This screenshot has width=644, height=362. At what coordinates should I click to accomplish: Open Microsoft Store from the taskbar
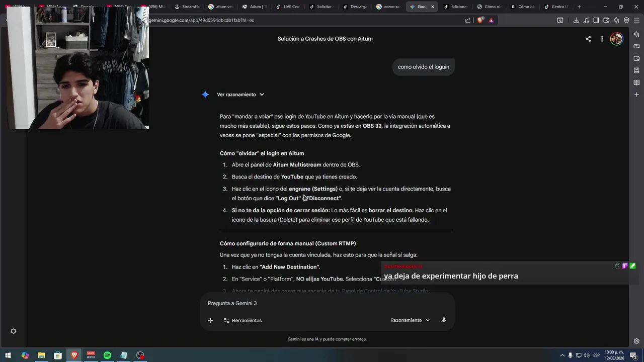(58, 355)
